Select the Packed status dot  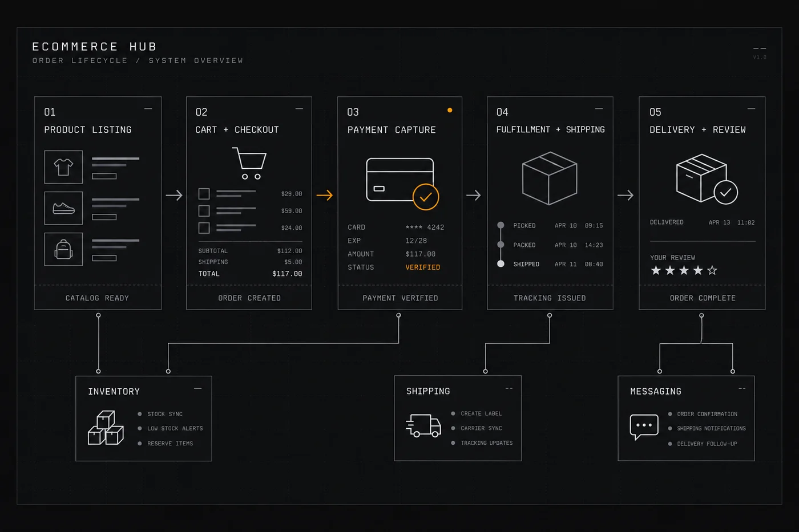pos(501,245)
